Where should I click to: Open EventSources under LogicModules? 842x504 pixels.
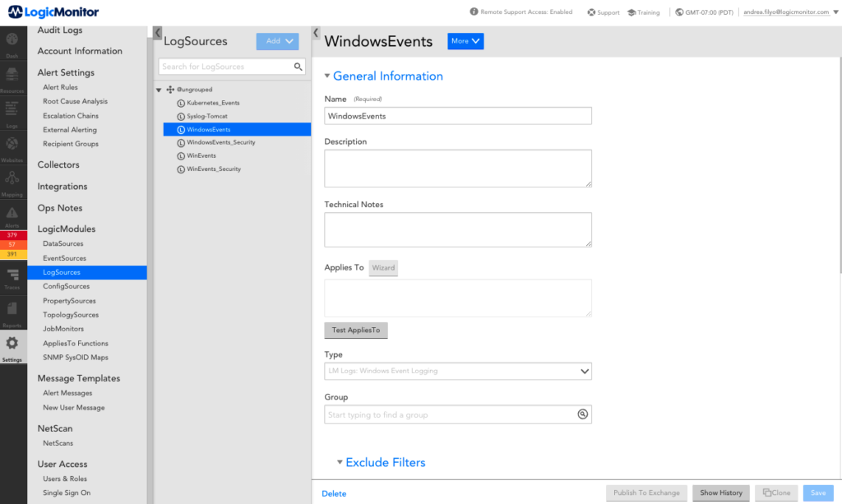64,258
